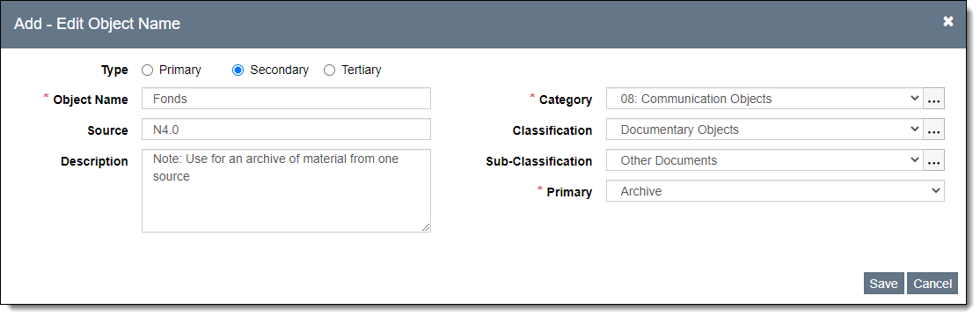Click the Primary radio label text
The height and width of the screenshot is (318, 980).
(x=180, y=70)
